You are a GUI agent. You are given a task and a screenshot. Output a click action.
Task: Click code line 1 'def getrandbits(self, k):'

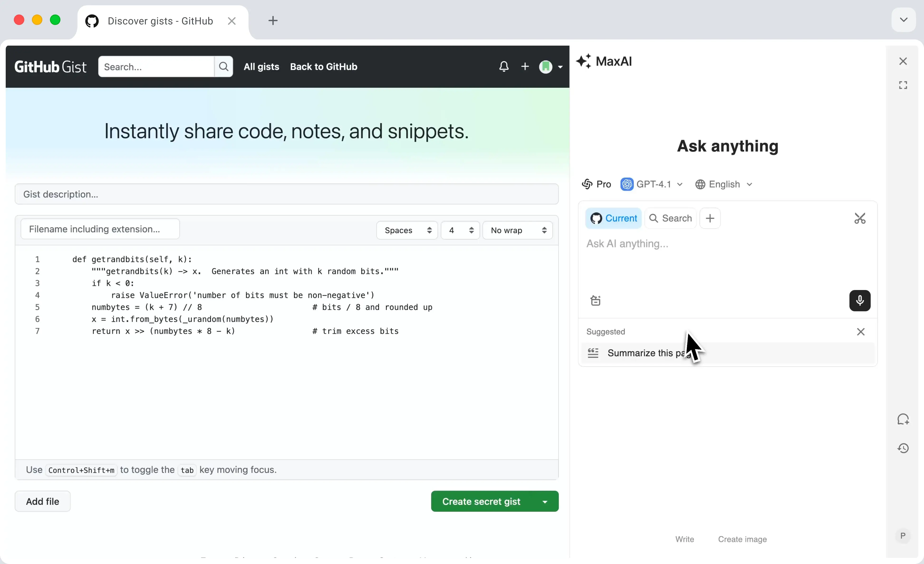tap(132, 259)
